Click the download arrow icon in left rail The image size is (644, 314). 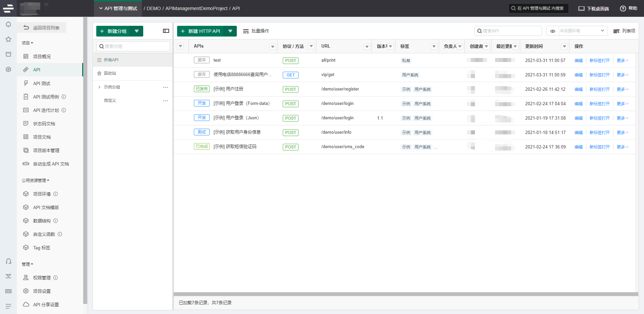point(8,276)
